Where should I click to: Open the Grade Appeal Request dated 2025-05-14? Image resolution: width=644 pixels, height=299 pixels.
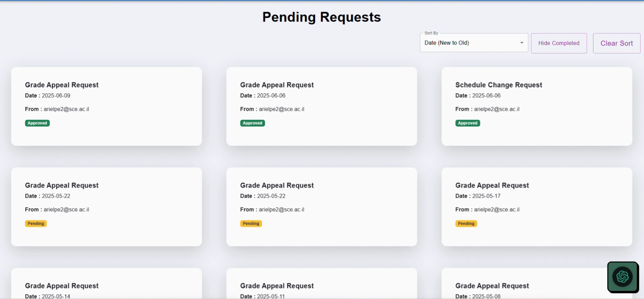106,286
